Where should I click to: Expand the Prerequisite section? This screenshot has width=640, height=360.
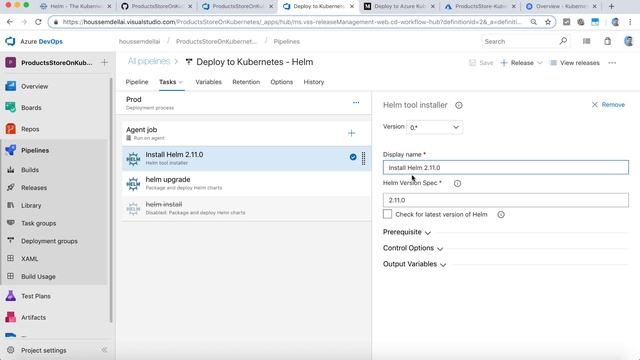[x=407, y=232]
